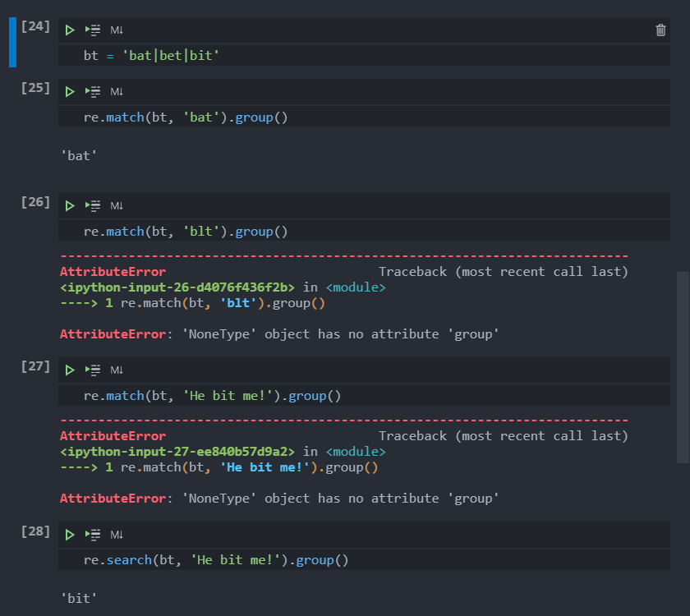The width and height of the screenshot is (690, 616).
Task: Click run-by-line icon in cell 28
Action: point(93,535)
